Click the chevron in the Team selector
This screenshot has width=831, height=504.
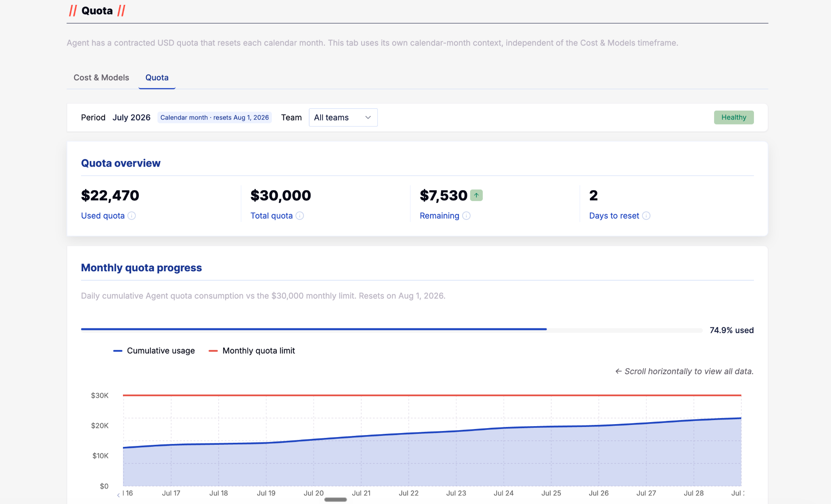(368, 118)
